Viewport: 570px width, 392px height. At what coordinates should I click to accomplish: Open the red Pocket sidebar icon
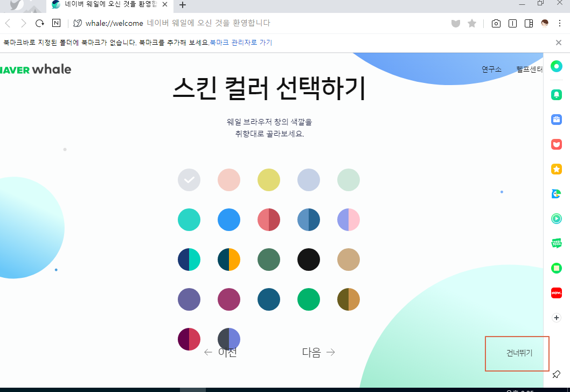click(556, 144)
